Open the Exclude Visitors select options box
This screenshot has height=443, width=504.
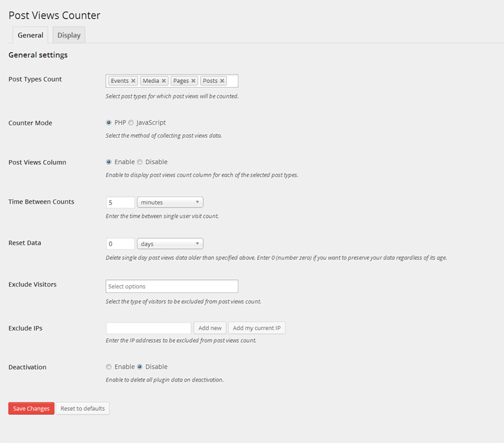pyautogui.click(x=172, y=286)
